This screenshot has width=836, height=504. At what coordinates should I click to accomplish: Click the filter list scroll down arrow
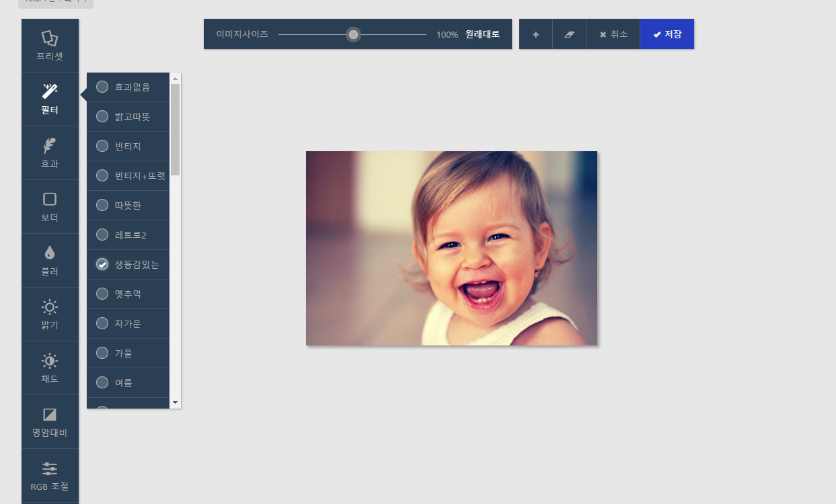click(176, 403)
